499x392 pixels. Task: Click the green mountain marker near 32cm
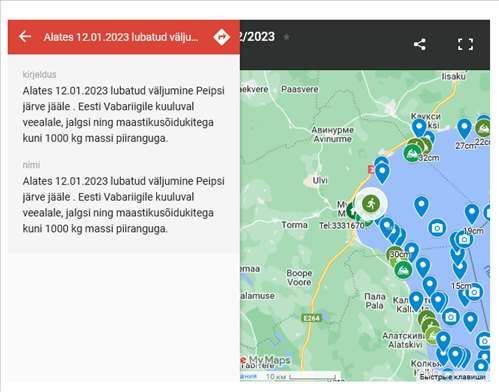[412, 154]
